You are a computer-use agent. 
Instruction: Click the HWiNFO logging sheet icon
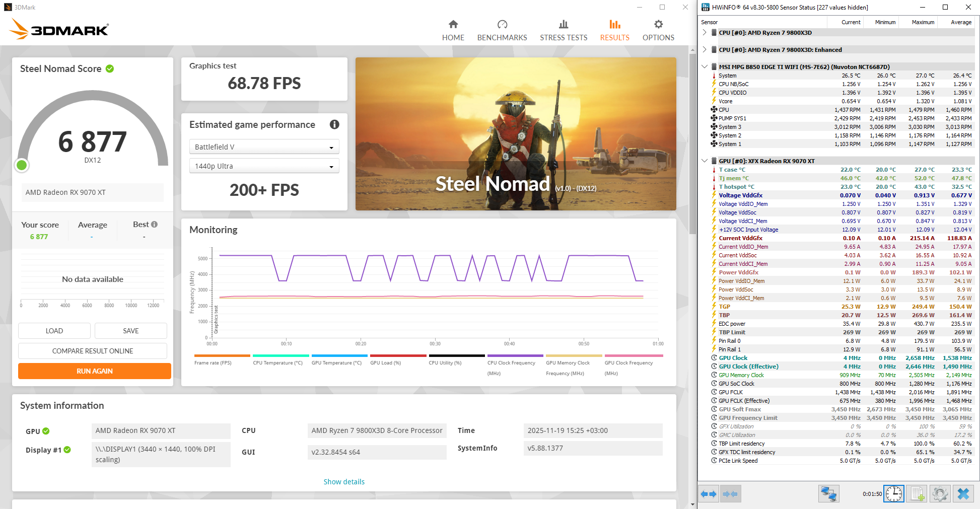[917, 494]
